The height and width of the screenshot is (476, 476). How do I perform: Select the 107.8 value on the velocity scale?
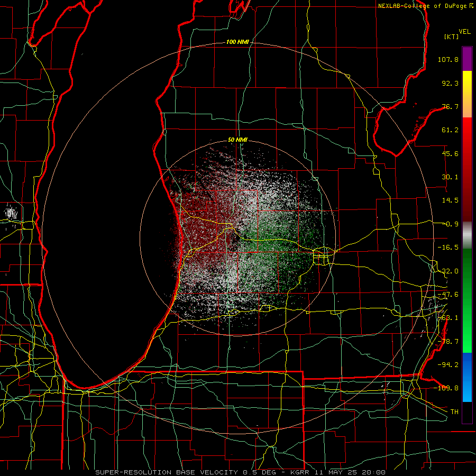point(448,59)
